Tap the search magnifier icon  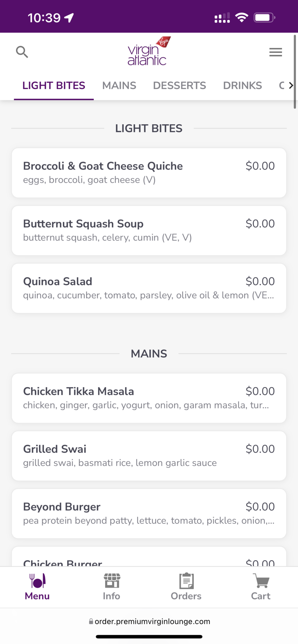click(x=22, y=52)
